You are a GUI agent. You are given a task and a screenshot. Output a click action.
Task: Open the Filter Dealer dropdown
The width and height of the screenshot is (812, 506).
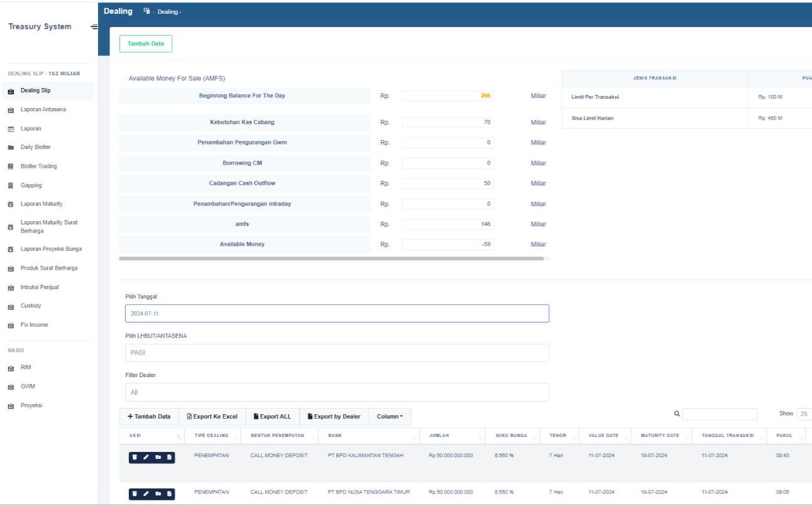[337, 392]
